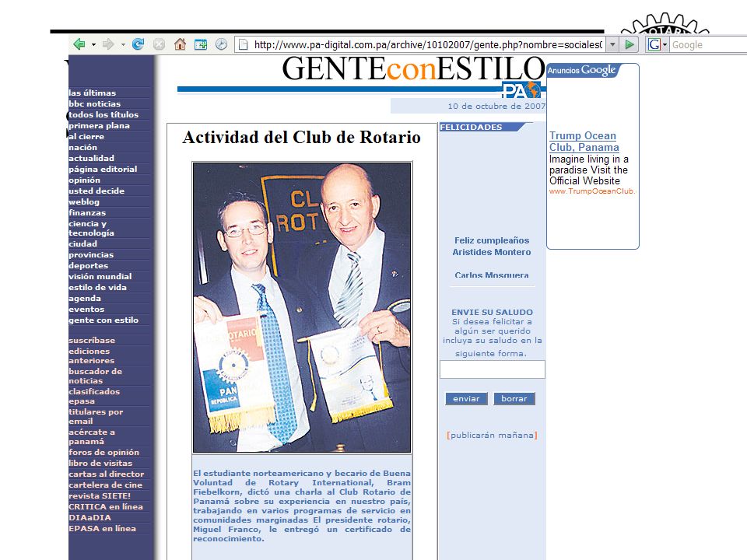The height and width of the screenshot is (560, 747).
Task: Click the page icon in address bar
Action: coord(243,45)
